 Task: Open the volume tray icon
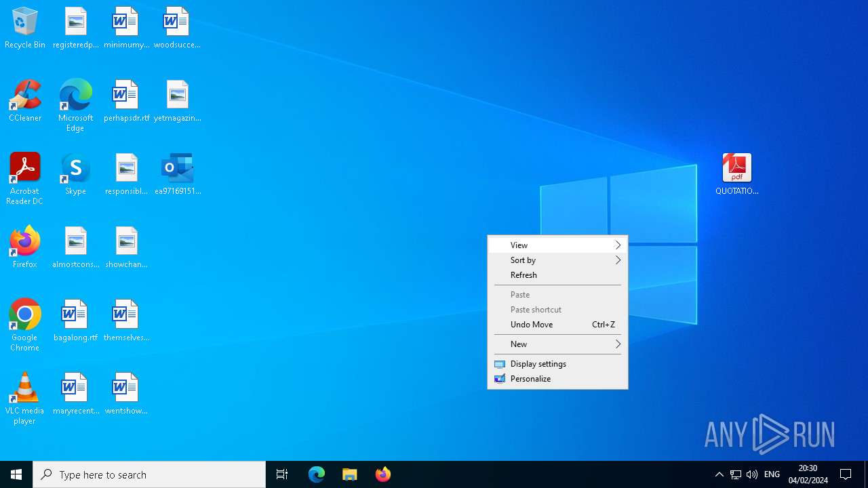752,474
